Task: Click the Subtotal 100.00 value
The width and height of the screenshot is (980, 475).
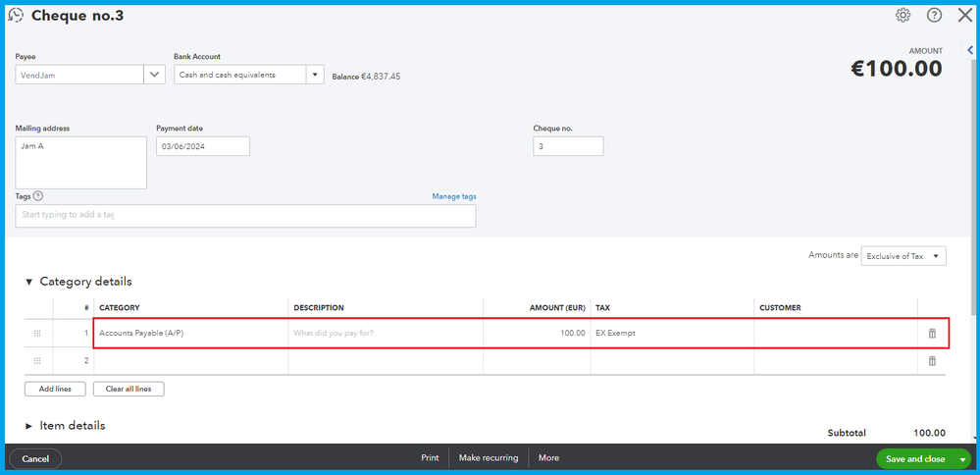Action: pyautogui.click(x=929, y=433)
